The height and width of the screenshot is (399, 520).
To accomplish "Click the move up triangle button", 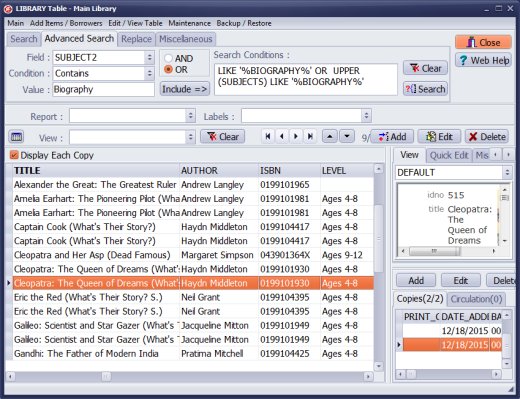I will [x=330, y=136].
